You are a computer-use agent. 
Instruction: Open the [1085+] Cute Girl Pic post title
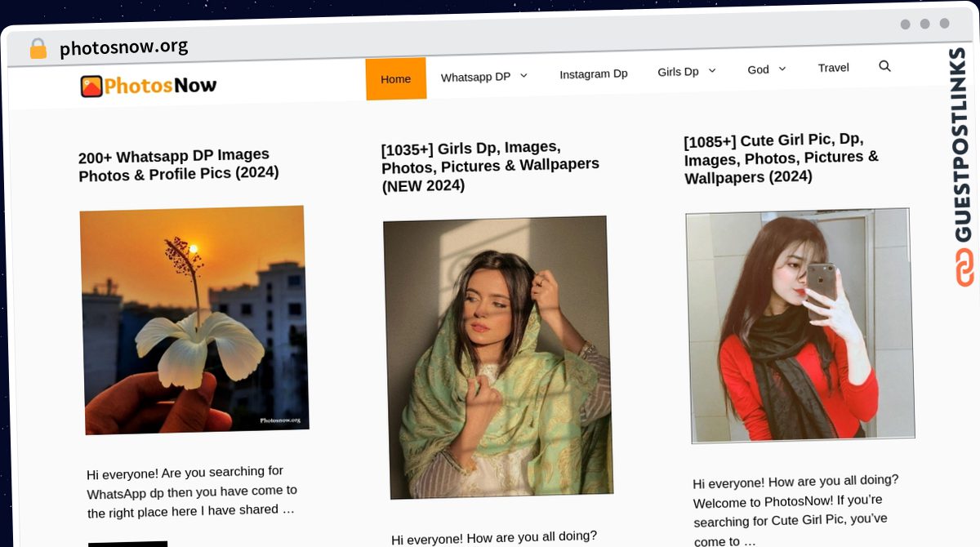[782, 158]
